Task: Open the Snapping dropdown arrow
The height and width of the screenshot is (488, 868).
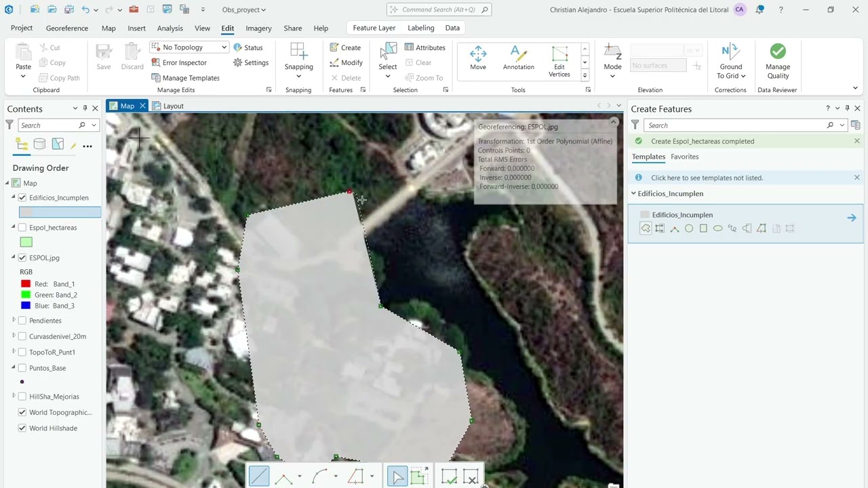Action: [x=298, y=76]
